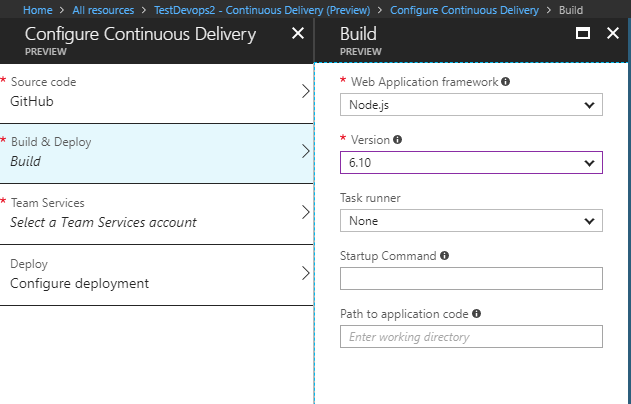Screen dimensions: 631x404
Task: Click the Enter working directory field
Action: click(x=471, y=336)
